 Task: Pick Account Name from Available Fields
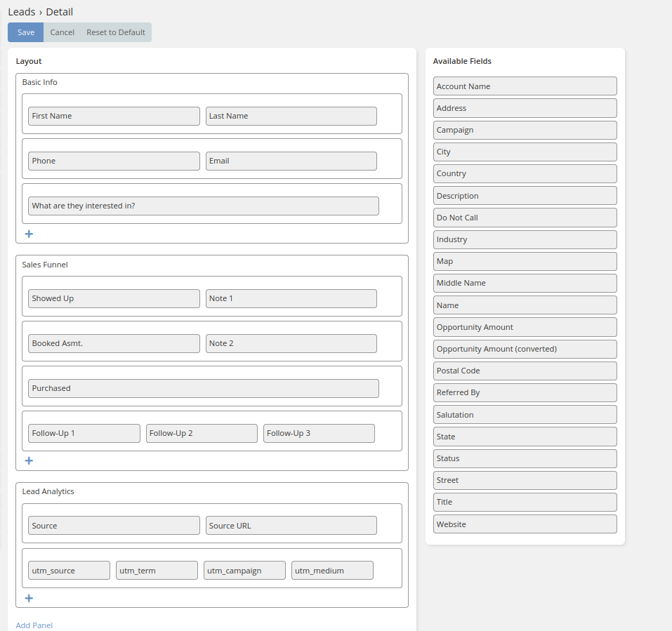point(525,86)
